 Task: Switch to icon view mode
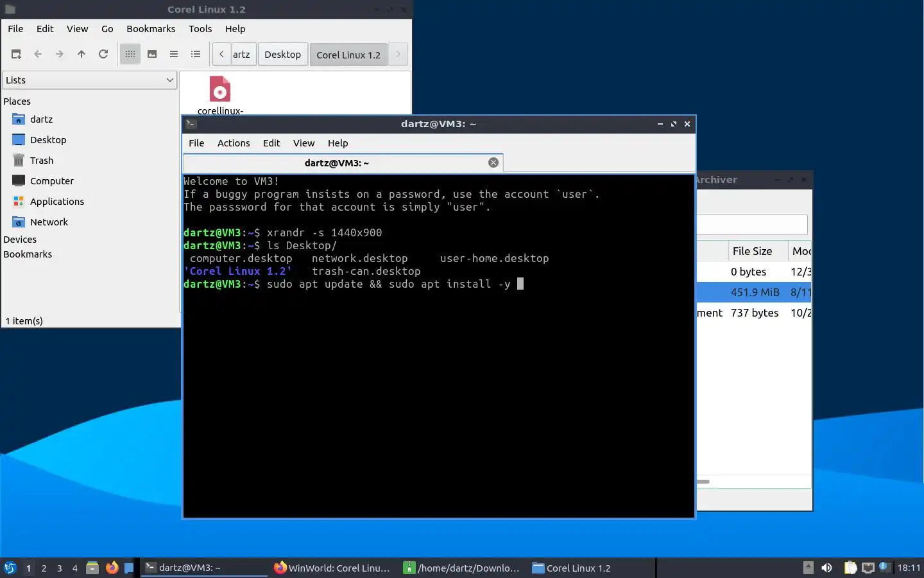tap(130, 55)
